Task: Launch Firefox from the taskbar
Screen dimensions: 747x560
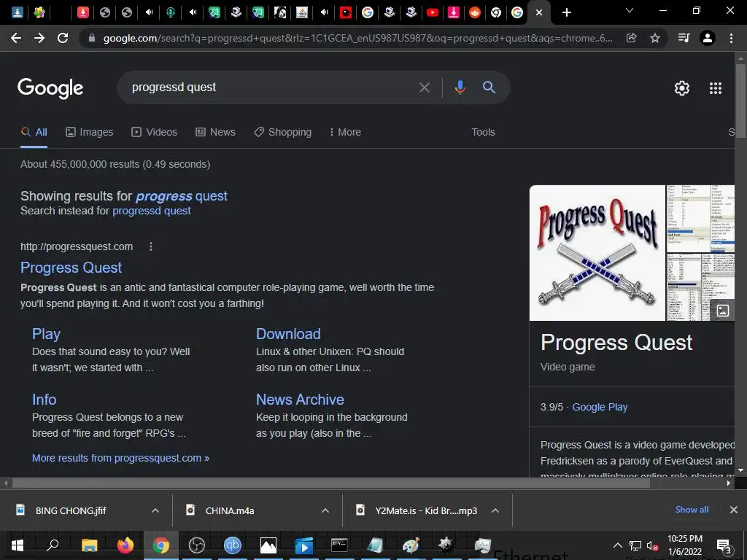Action: pyautogui.click(x=125, y=545)
